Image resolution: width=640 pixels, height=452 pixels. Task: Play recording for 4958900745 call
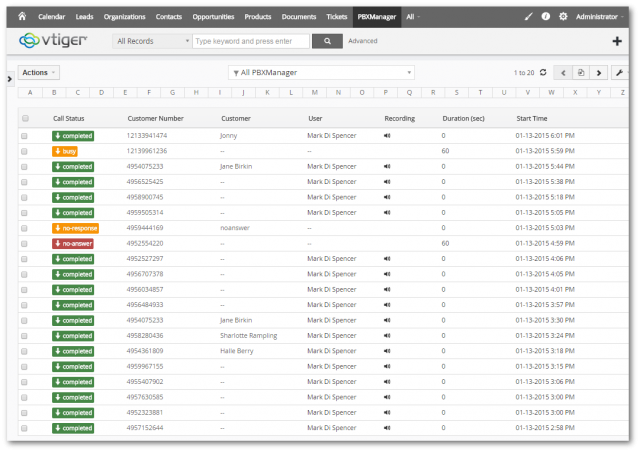point(387,197)
